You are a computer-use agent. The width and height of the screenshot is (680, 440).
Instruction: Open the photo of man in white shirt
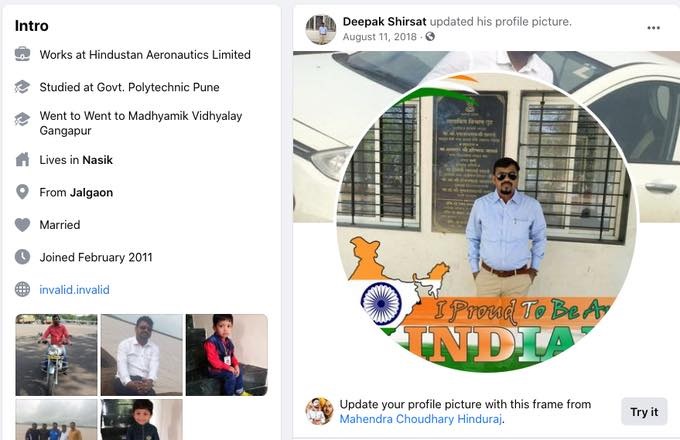click(x=142, y=355)
